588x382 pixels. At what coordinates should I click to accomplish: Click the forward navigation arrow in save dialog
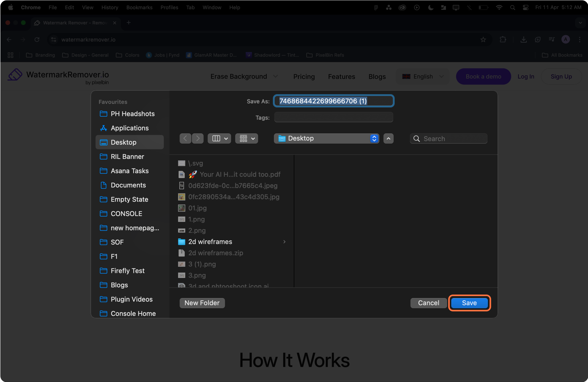pos(198,138)
